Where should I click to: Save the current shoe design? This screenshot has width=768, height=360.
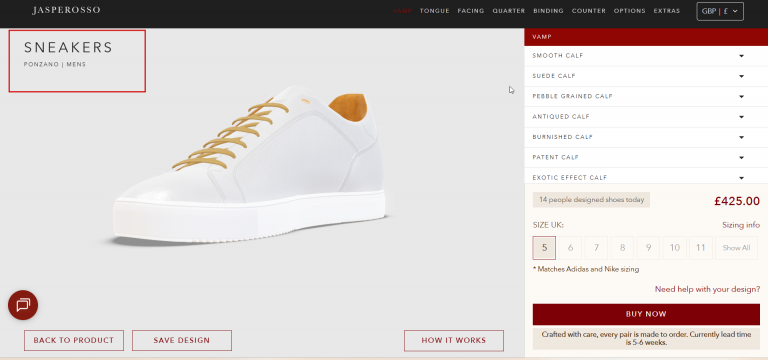(x=182, y=340)
